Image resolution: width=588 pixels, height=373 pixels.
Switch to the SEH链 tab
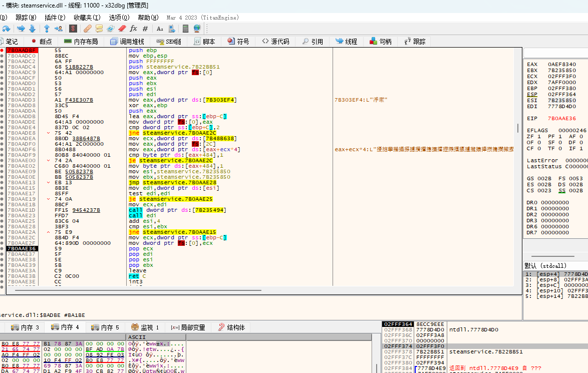tap(169, 42)
